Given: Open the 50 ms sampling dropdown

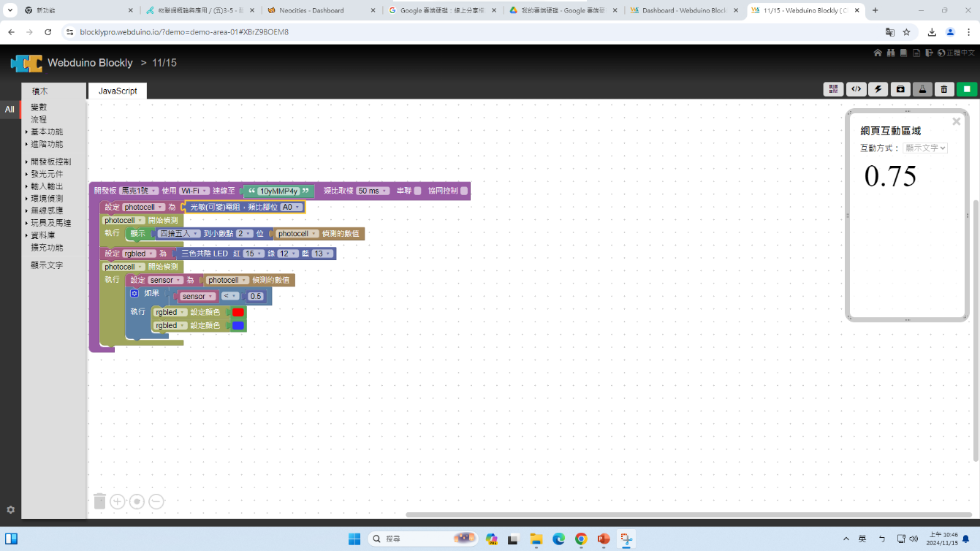Looking at the screenshot, I should point(373,191).
